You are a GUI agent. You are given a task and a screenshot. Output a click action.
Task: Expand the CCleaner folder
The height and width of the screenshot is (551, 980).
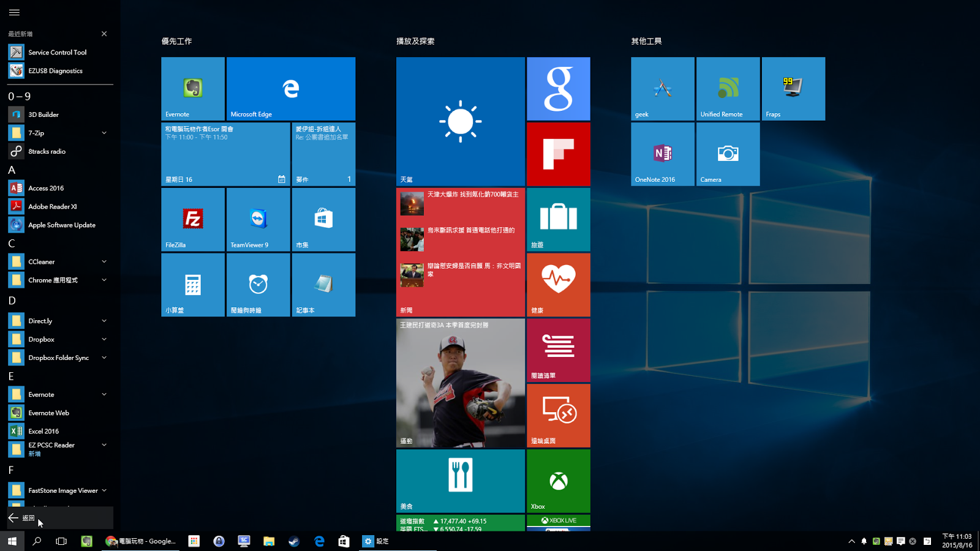click(x=104, y=261)
